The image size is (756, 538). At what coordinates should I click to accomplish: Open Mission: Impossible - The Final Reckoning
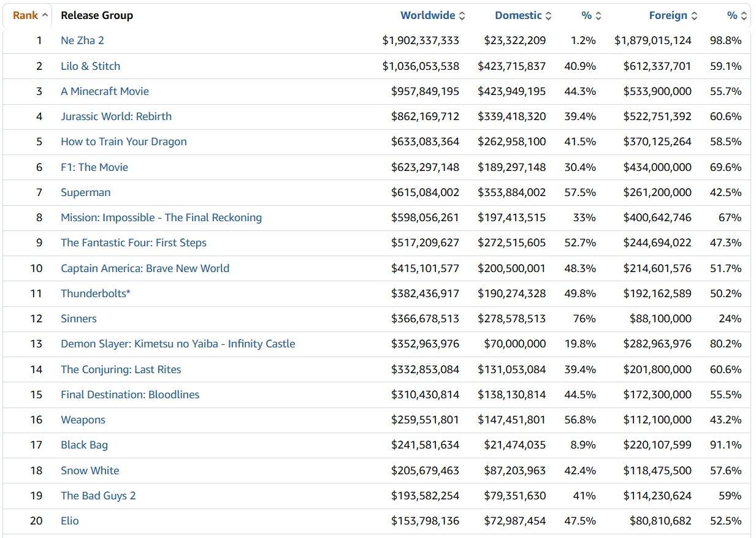pyautogui.click(x=161, y=218)
